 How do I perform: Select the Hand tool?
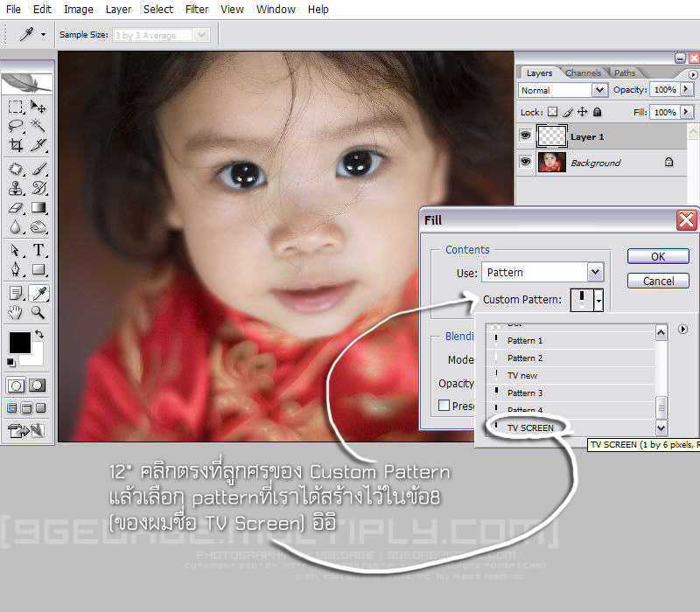coord(16,312)
